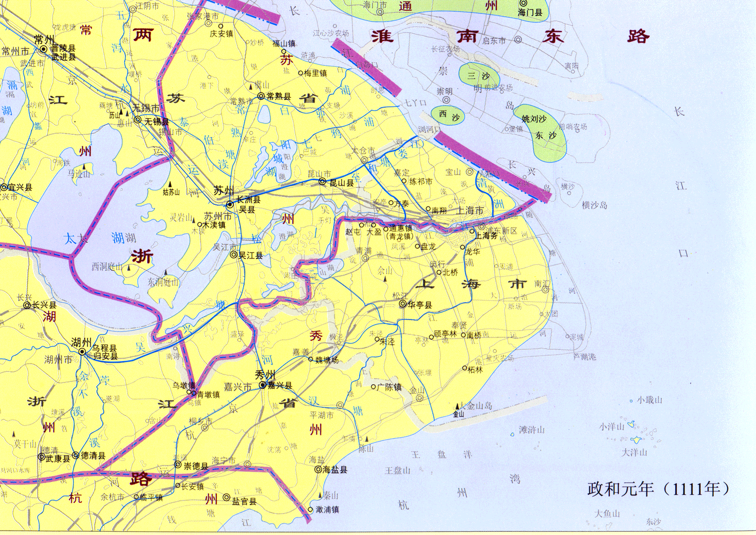Screen dimensions: 756x535
Task: Click the '庆安镇' town label
Action: (221, 33)
